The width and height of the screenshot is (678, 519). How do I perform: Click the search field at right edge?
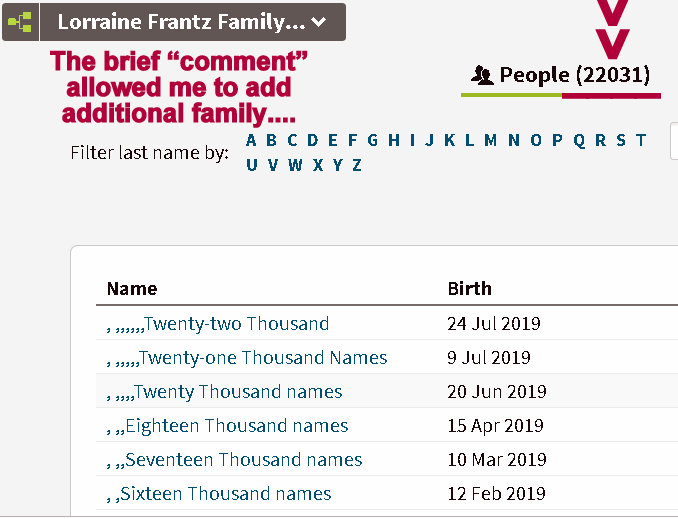pyautogui.click(x=673, y=142)
